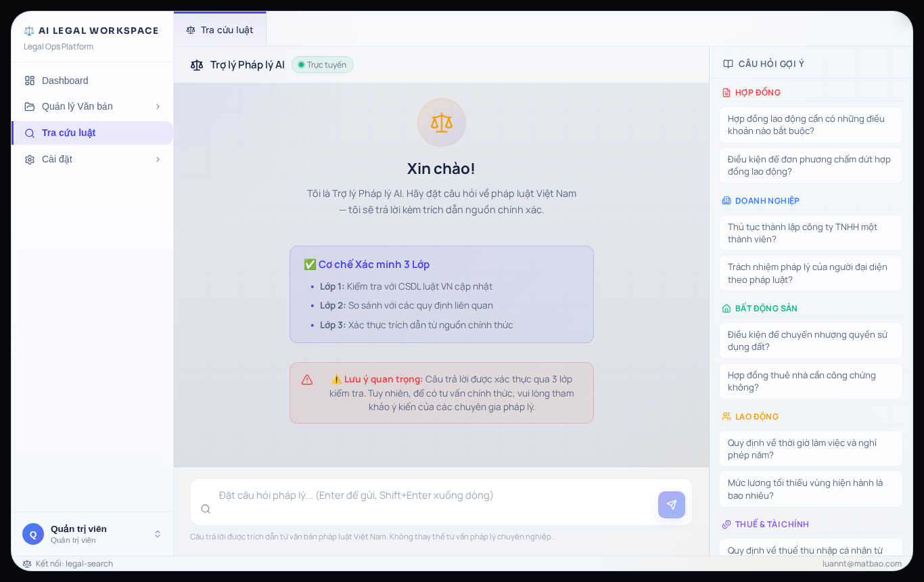Click the search magnifier icon in the question box
The width and height of the screenshot is (924, 582).
coord(206,509)
